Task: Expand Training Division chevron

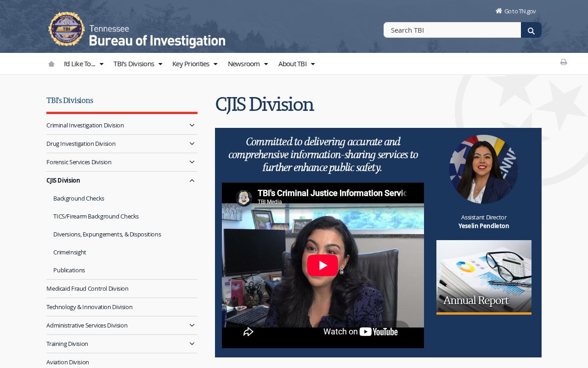Action: pos(192,344)
